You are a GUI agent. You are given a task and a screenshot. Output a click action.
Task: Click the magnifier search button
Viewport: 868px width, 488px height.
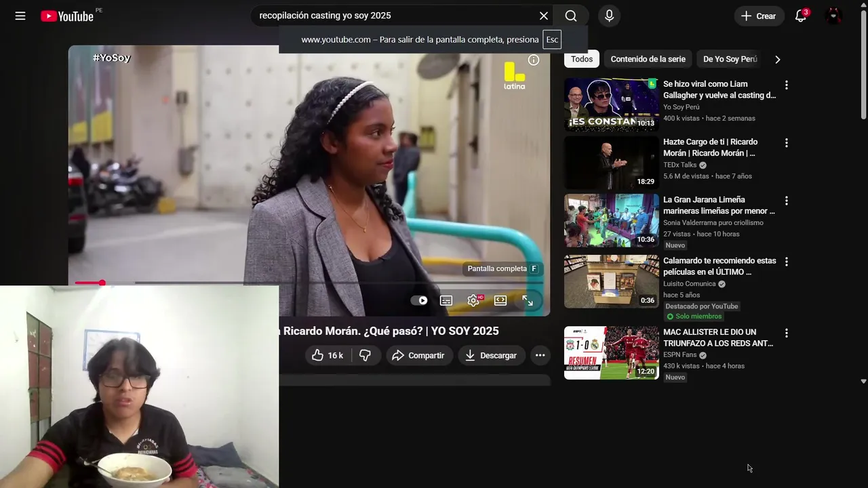click(571, 16)
